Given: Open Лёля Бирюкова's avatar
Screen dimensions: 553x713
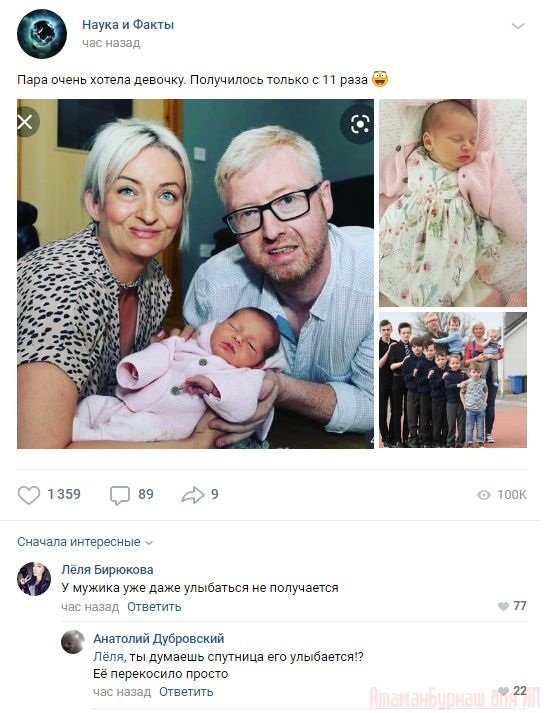Looking at the screenshot, I should [34, 579].
